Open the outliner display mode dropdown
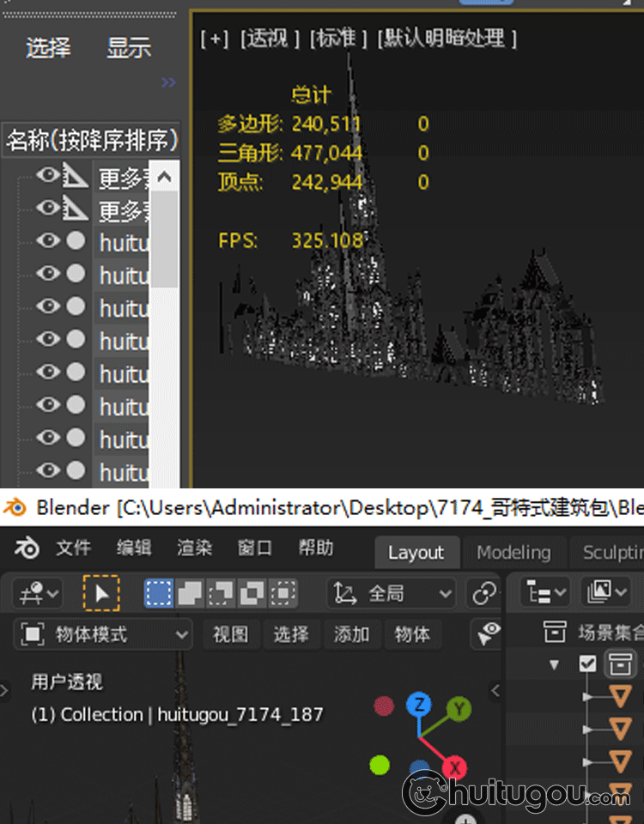 click(x=605, y=592)
